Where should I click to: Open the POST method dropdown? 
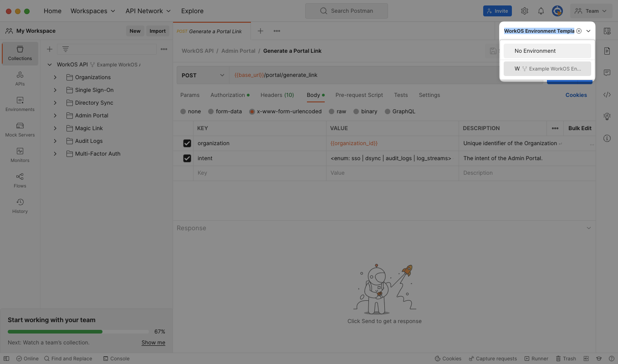coord(203,75)
